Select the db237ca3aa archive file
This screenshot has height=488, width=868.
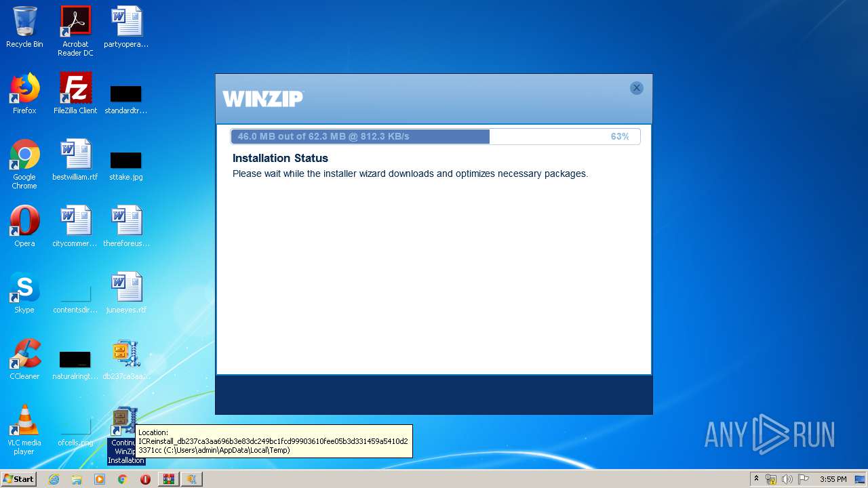pos(126,359)
